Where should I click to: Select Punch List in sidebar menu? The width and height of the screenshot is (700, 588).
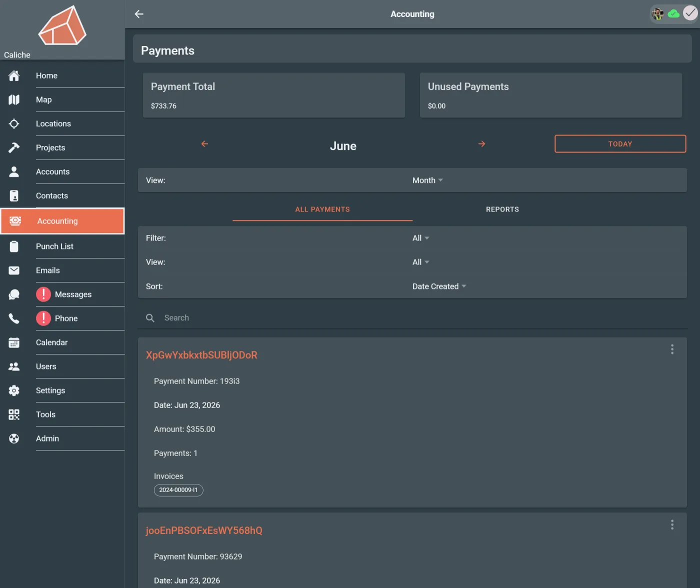62,246
